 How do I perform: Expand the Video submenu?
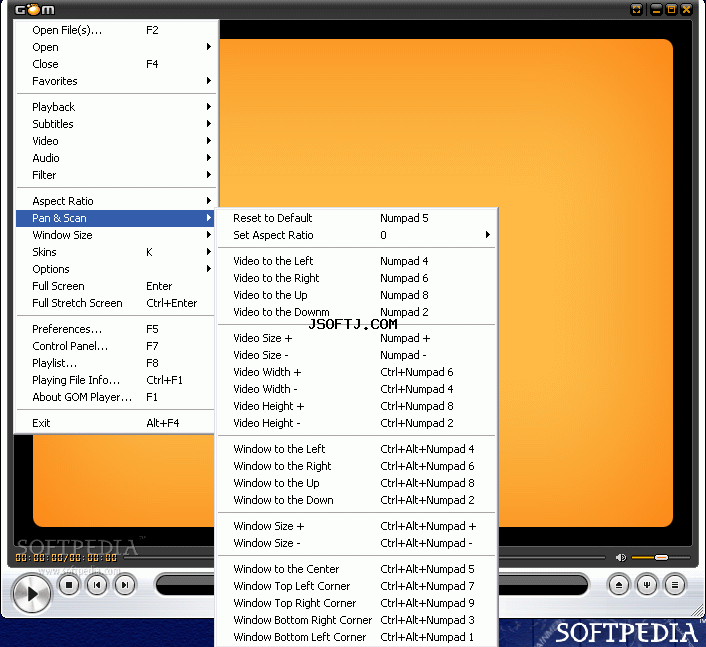pyautogui.click(x=116, y=141)
